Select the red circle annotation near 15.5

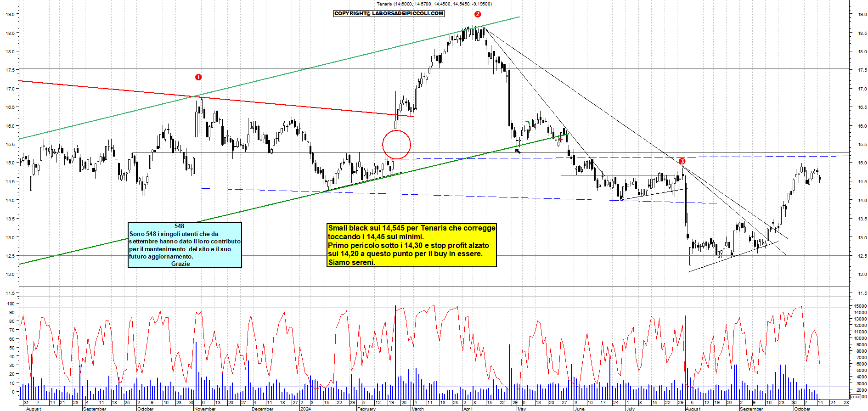[x=396, y=145]
